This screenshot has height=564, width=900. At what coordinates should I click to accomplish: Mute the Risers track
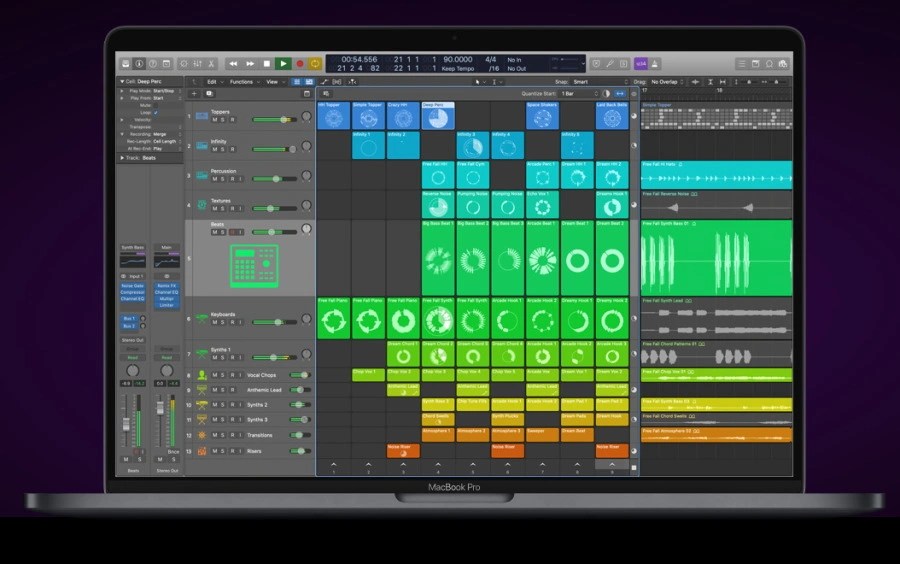[x=215, y=452]
